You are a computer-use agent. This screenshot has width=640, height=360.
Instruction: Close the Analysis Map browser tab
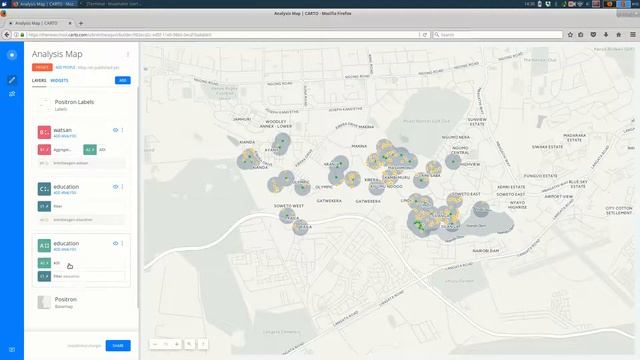pyautogui.click(x=70, y=23)
